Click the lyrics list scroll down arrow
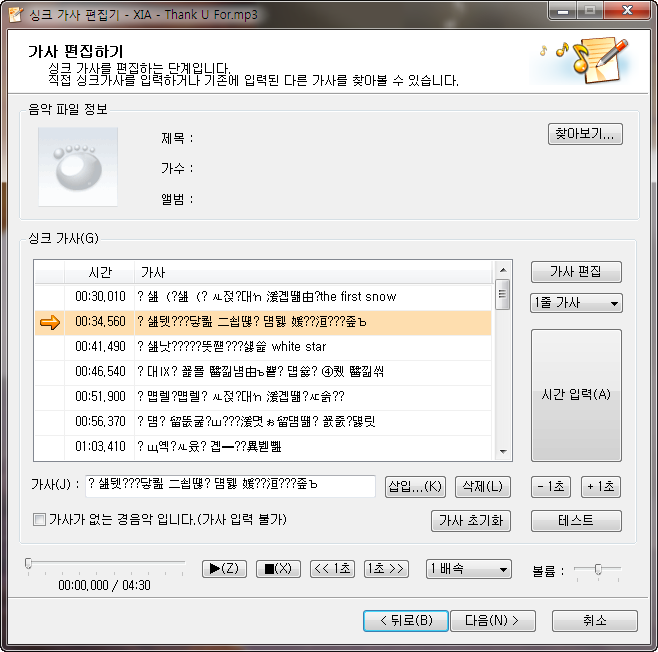The height and width of the screenshot is (652, 658). click(503, 451)
